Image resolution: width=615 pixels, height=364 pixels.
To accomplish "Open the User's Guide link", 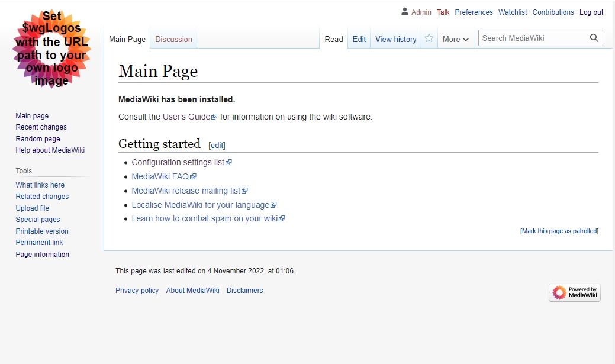I will [186, 117].
